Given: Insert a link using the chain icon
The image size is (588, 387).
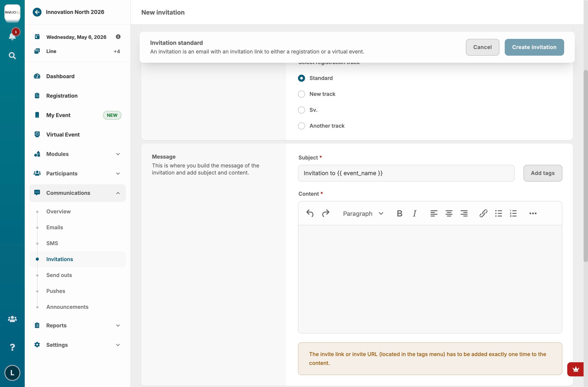Looking at the screenshot, I should click(x=483, y=213).
